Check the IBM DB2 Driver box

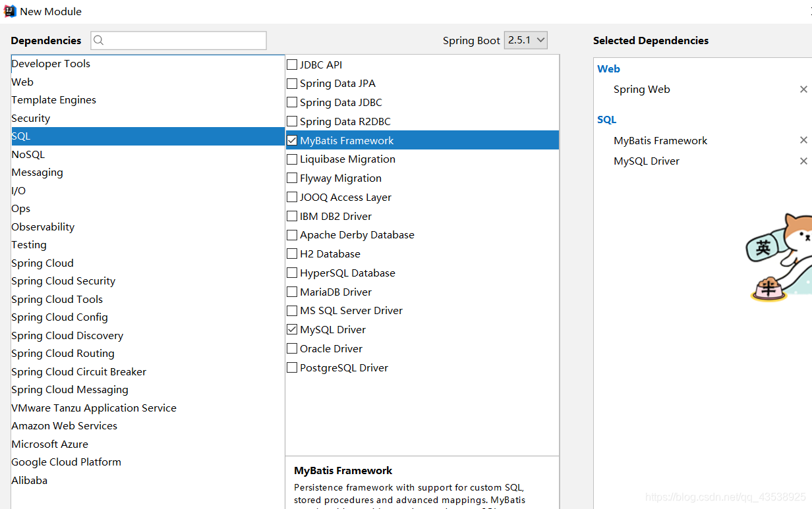coord(292,216)
